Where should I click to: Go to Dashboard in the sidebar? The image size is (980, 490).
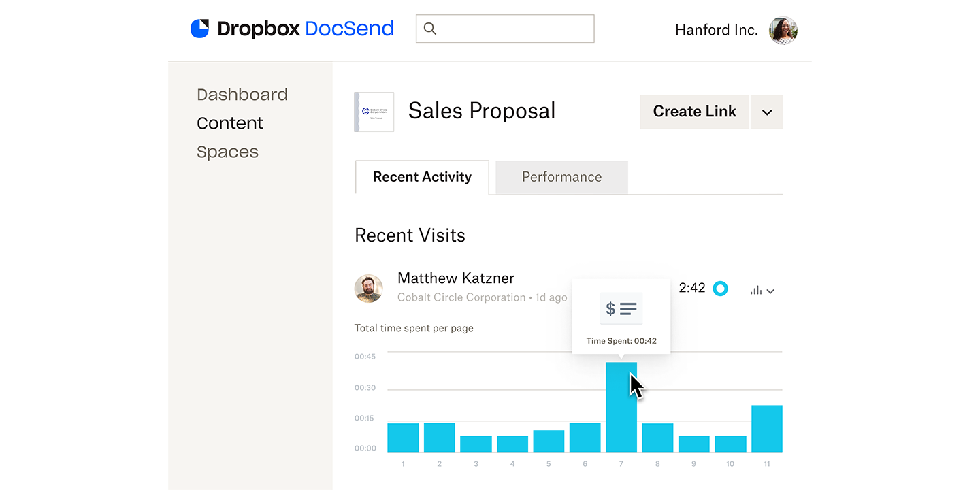pyautogui.click(x=242, y=95)
